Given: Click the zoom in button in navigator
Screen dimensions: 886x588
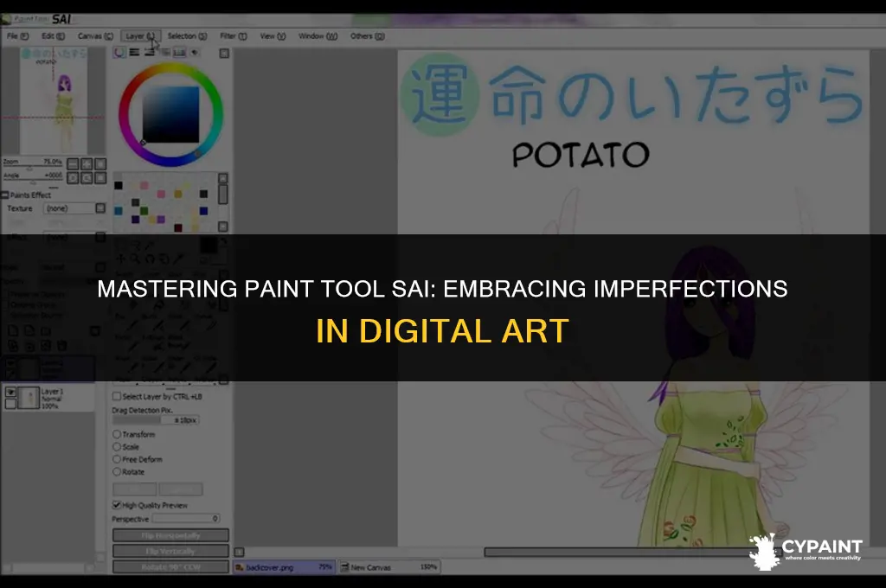Looking at the screenshot, I should tap(87, 163).
